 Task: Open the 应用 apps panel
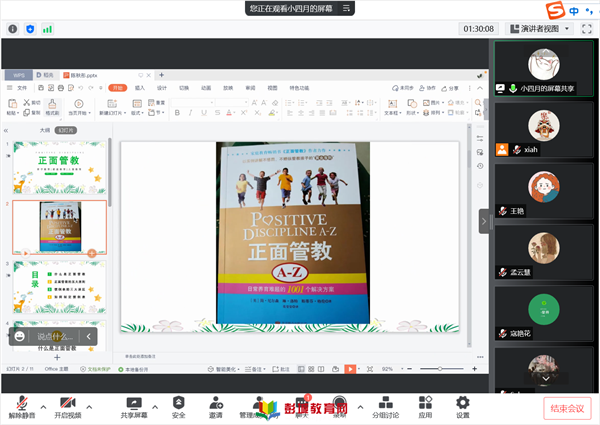click(x=425, y=408)
